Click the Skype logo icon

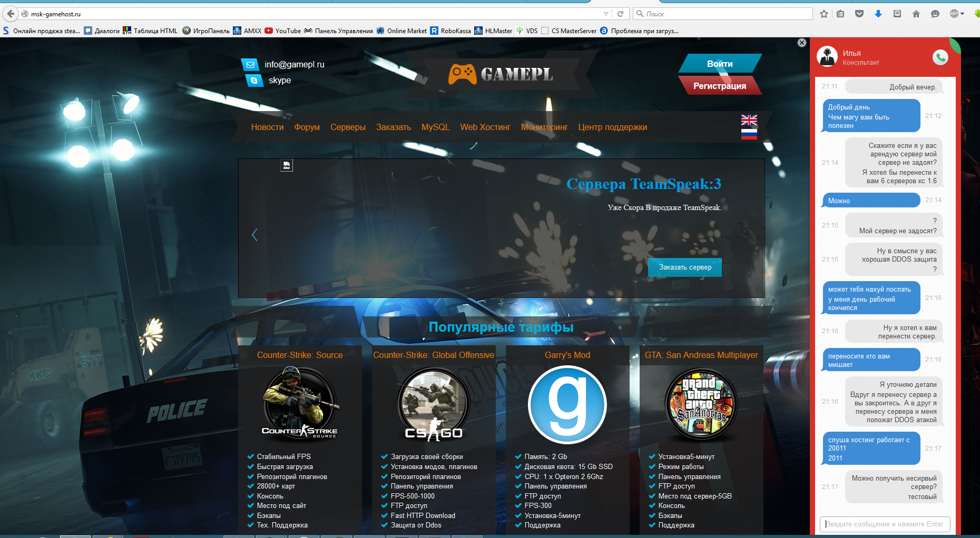(254, 81)
